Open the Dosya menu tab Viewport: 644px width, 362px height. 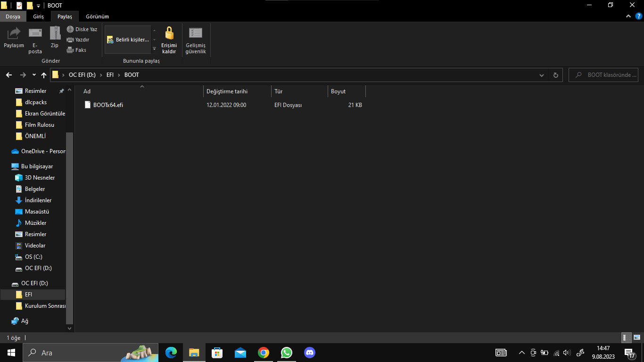[13, 16]
